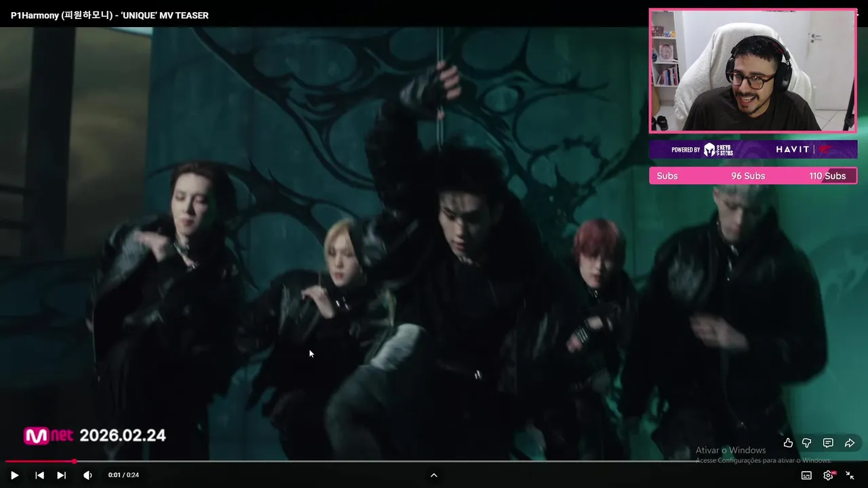
Task: Click the 0:01 / 0:24 time display
Action: pos(123,475)
